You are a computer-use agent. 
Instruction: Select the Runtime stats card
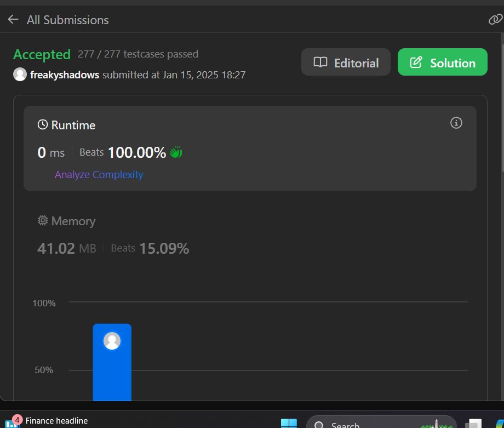click(x=250, y=149)
